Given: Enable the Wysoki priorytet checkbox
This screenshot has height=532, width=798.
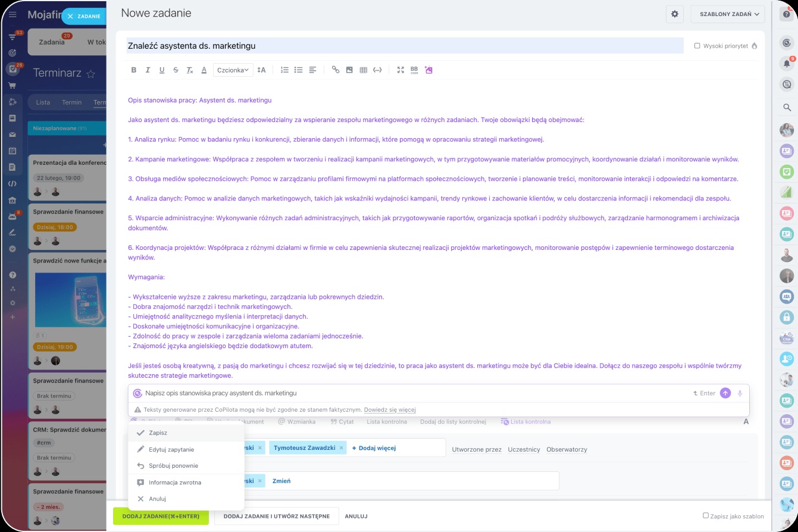Looking at the screenshot, I should pyautogui.click(x=697, y=46).
